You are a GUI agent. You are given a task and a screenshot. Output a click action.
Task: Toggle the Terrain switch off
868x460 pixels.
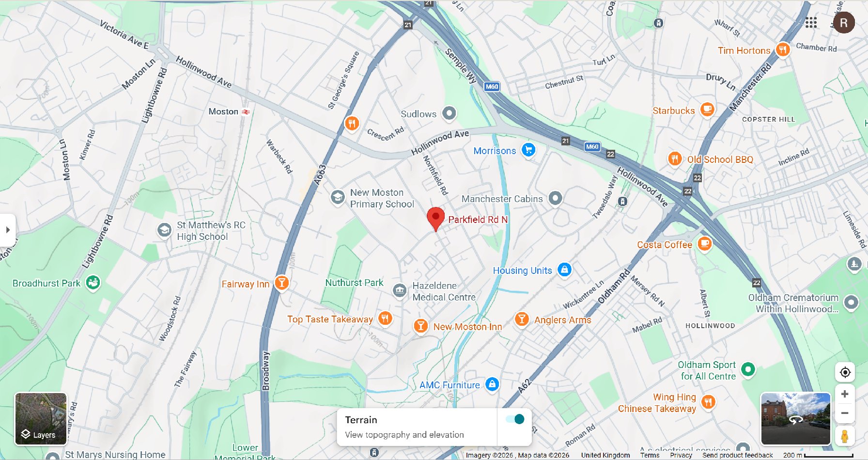pos(515,419)
